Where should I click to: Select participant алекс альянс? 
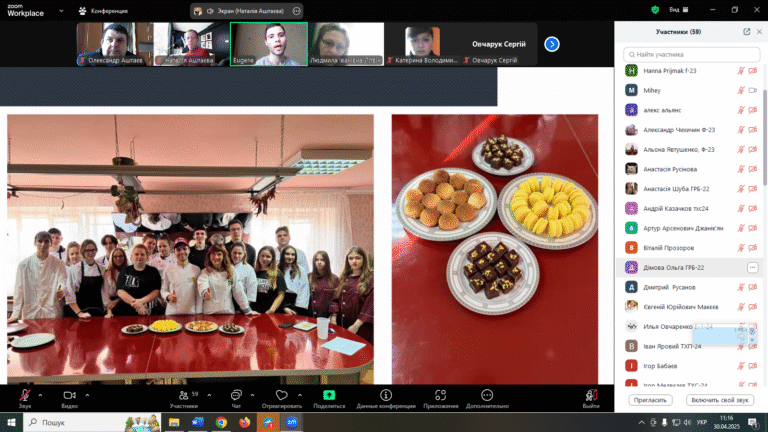tap(690, 110)
